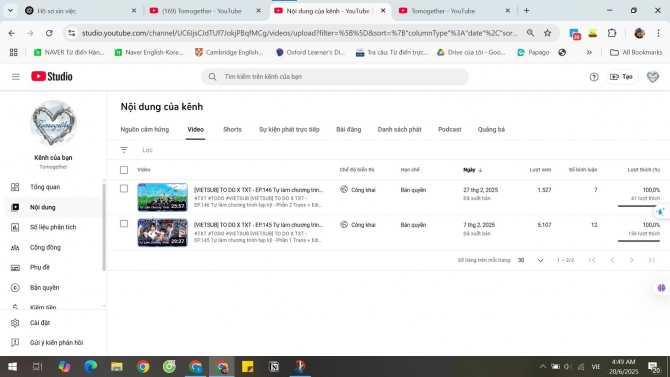Click the Tạo create button
Screen dimensions: 670x377
[x=622, y=77]
